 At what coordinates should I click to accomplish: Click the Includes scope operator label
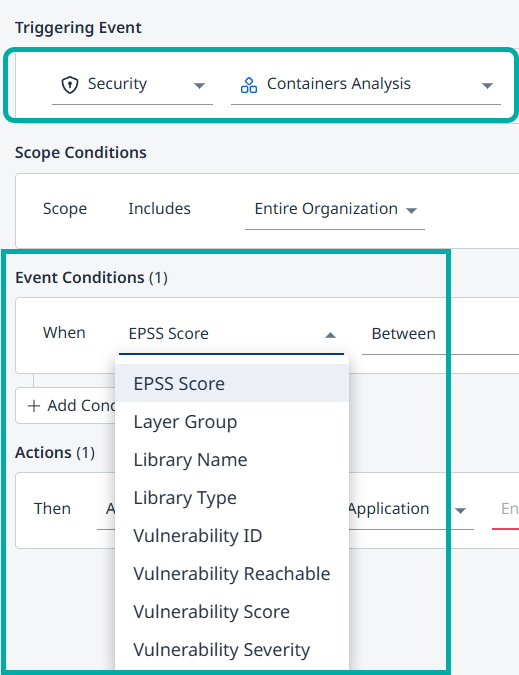(159, 209)
